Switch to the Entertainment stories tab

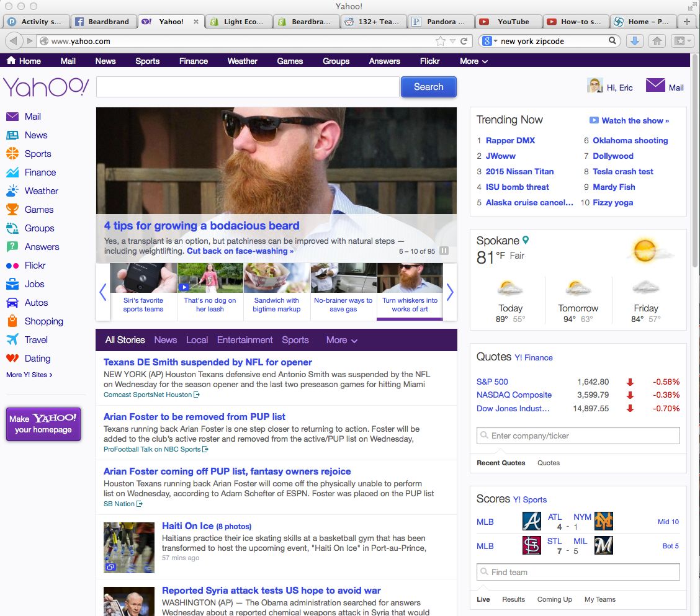(245, 340)
